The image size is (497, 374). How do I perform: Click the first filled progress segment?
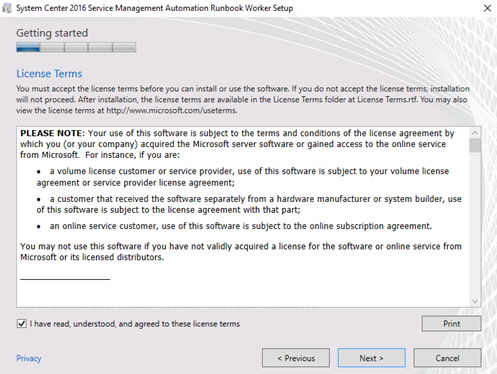28,47
